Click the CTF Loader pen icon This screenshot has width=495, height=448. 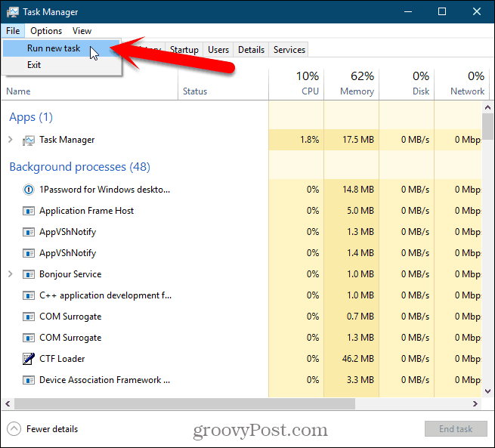[x=29, y=359]
